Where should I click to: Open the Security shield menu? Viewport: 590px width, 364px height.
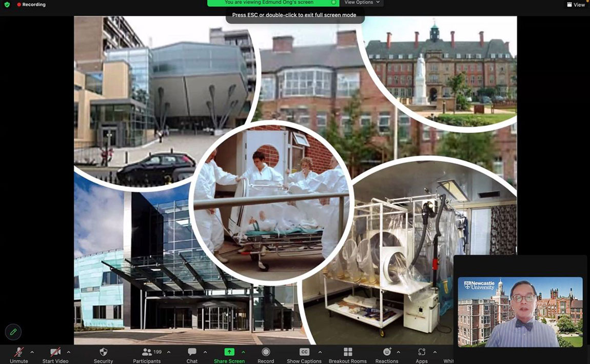103,355
